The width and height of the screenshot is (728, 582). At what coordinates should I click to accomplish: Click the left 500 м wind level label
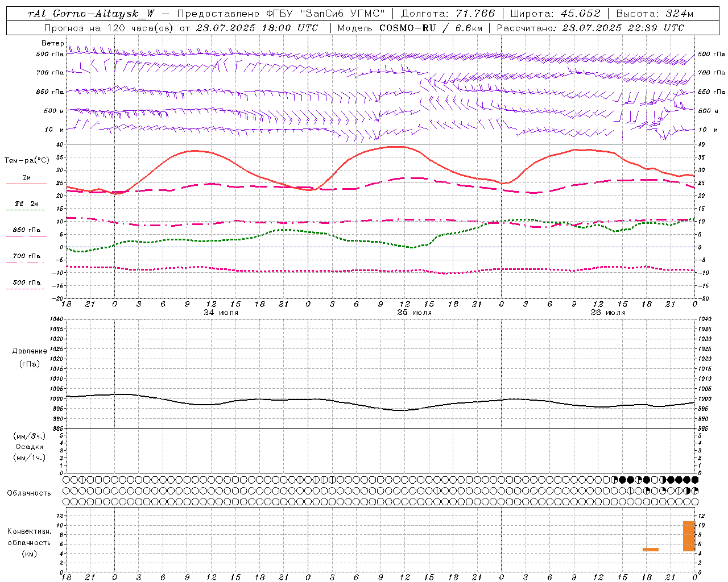pos(54,111)
